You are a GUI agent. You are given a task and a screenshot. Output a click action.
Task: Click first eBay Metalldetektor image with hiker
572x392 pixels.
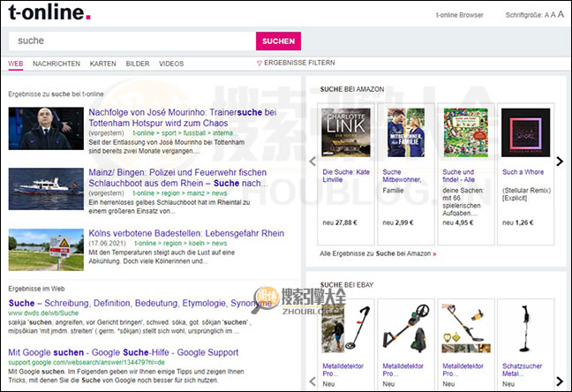click(x=346, y=328)
